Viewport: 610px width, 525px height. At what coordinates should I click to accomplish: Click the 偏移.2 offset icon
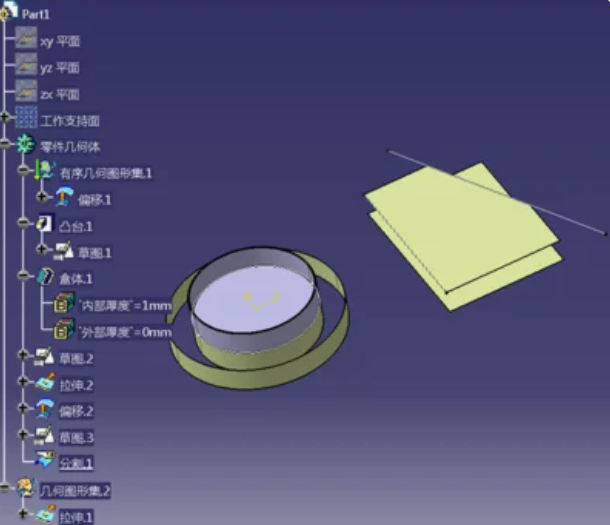45,410
